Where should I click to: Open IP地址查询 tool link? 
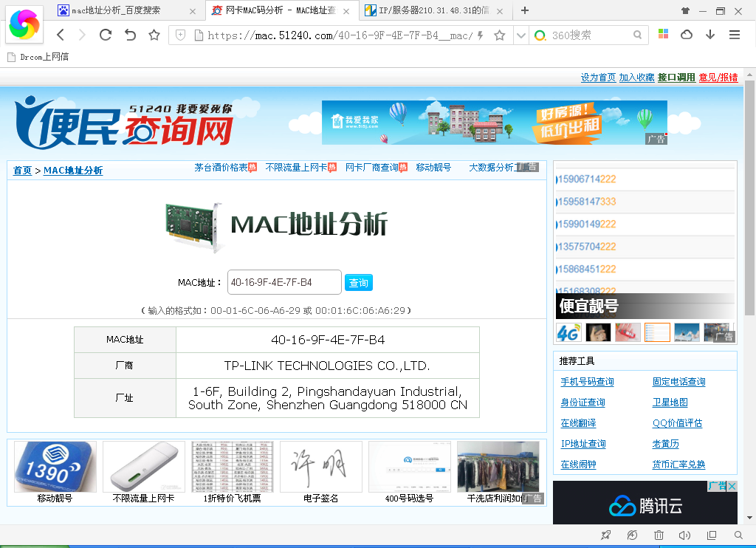[583, 444]
